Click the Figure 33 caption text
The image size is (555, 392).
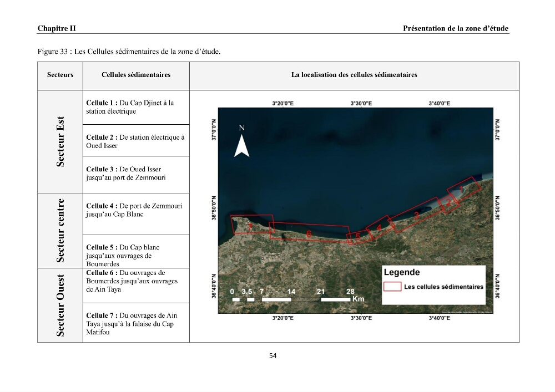click(129, 51)
